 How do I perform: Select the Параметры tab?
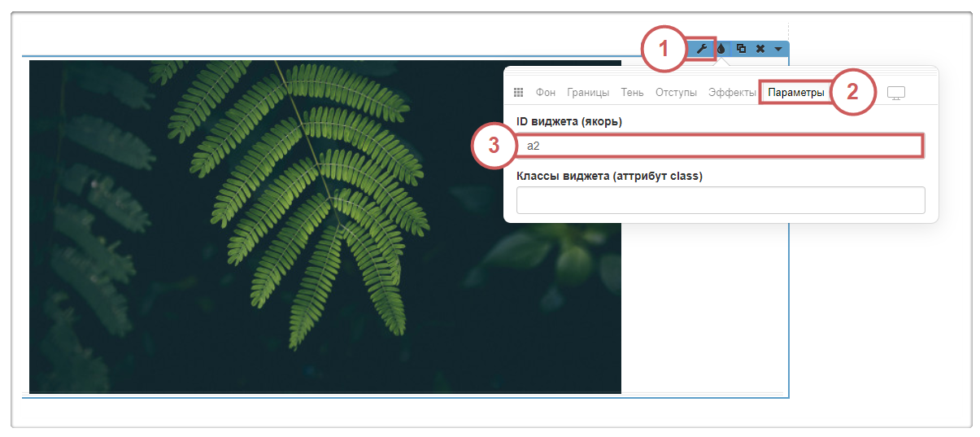click(795, 93)
